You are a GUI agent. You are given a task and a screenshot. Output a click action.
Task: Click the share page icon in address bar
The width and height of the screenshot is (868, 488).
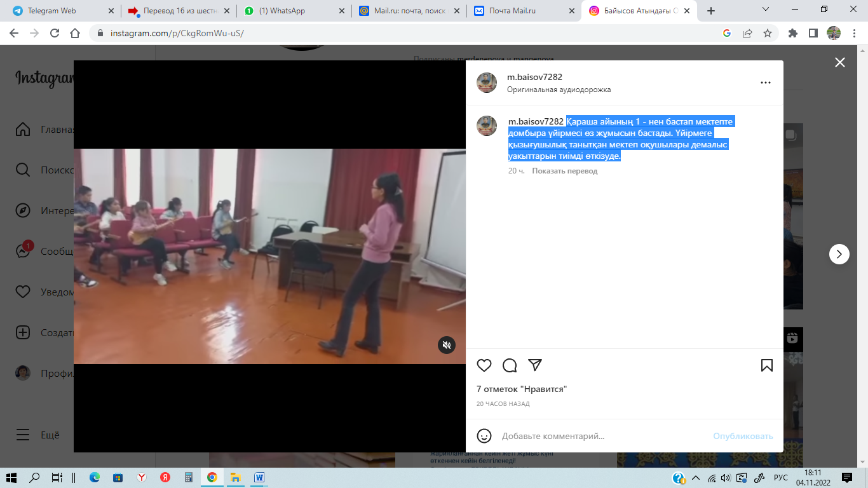point(747,33)
